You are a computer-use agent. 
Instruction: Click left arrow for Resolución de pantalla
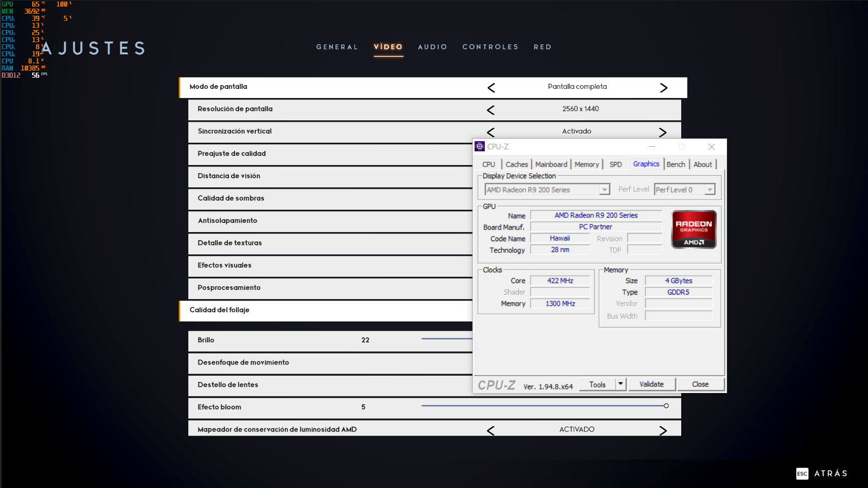[x=490, y=110]
